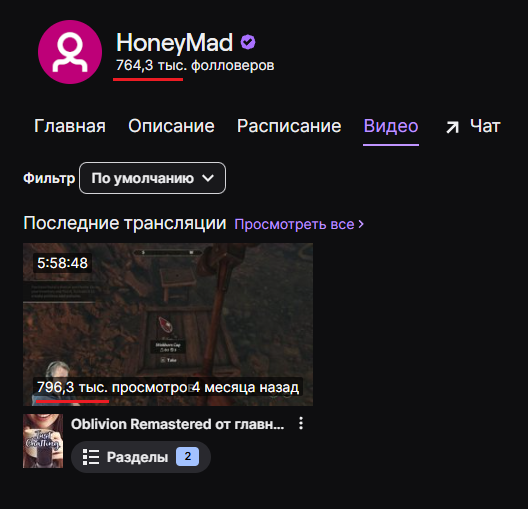The width and height of the screenshot is (528, 509).
Task: Click the Just Chatting category image
Action: coord(43,441)
